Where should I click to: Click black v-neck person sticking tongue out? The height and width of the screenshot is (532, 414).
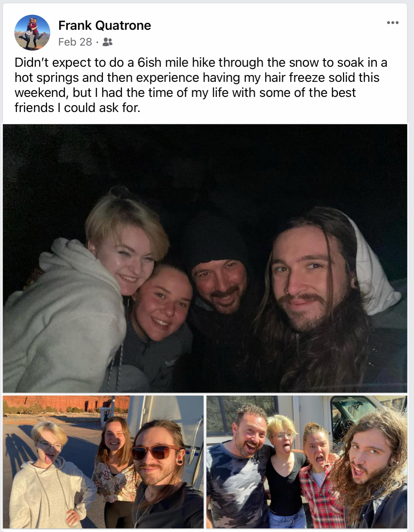point(285,474)
